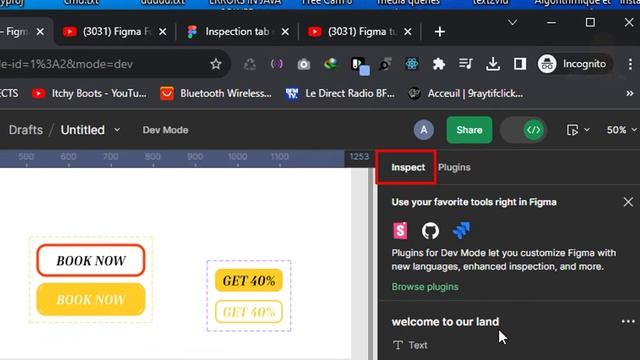Image resolution: width=640 pixels, height=360 pixels.
Task: Click the Text type icon in the inspect panel
Action: coord(398,345)
